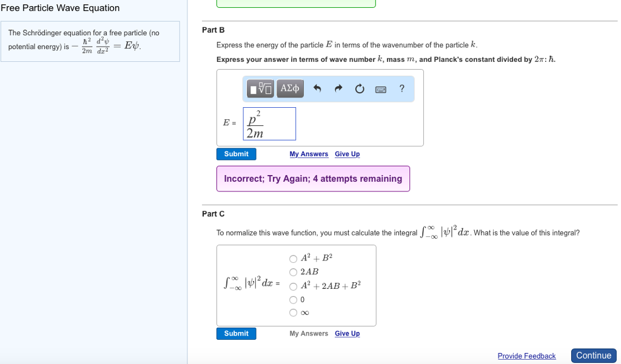The width and height of the screenshot is (621, 364).
Task: Click inside the E equation answer box
Action: pyautogui.click(x=269, y=123)
